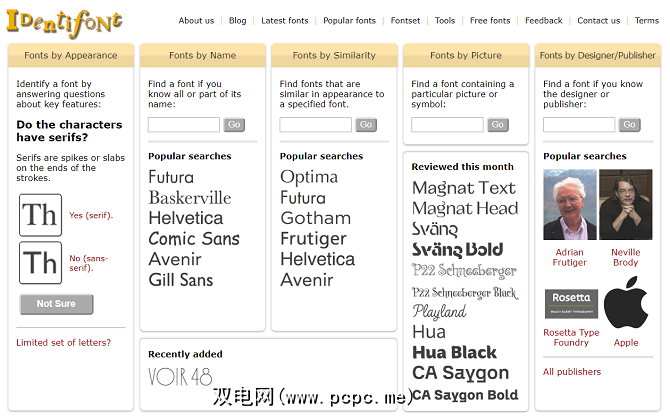
Task: Open Frutiger similarity search
Action: coord(313,239)
